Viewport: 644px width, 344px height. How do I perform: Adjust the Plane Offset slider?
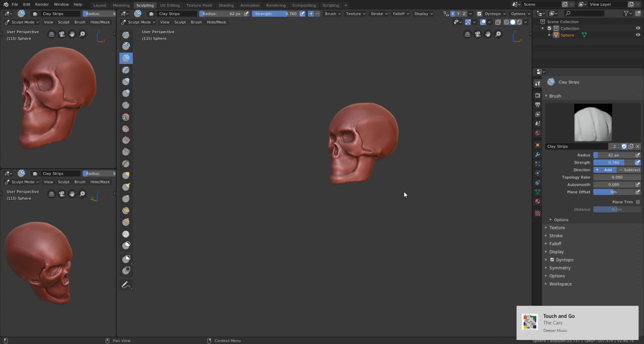[x=614, y=192]
